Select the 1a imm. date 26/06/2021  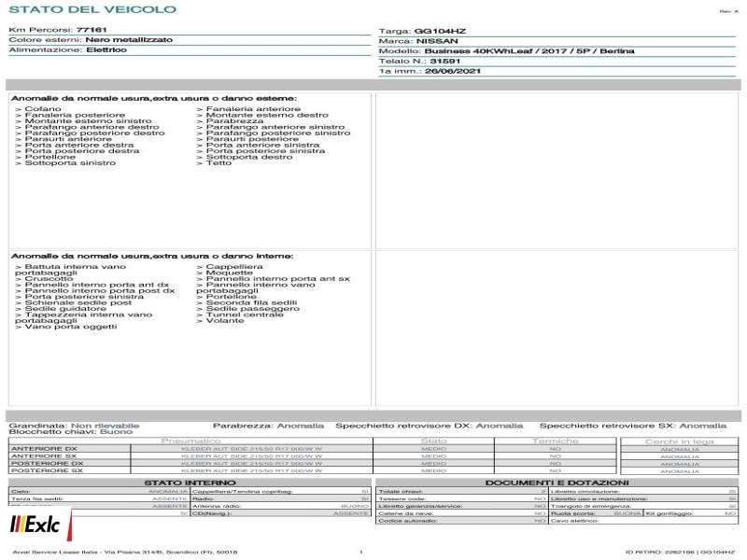(x=452, y=71)
